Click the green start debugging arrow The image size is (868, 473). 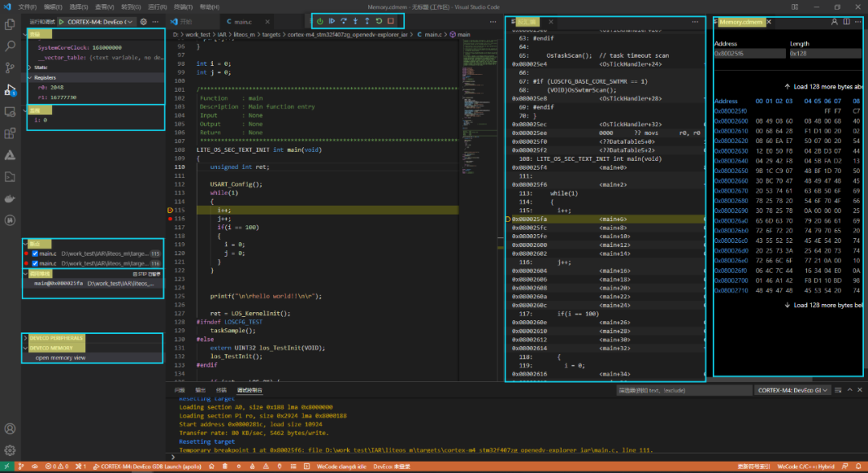point(61,22)
